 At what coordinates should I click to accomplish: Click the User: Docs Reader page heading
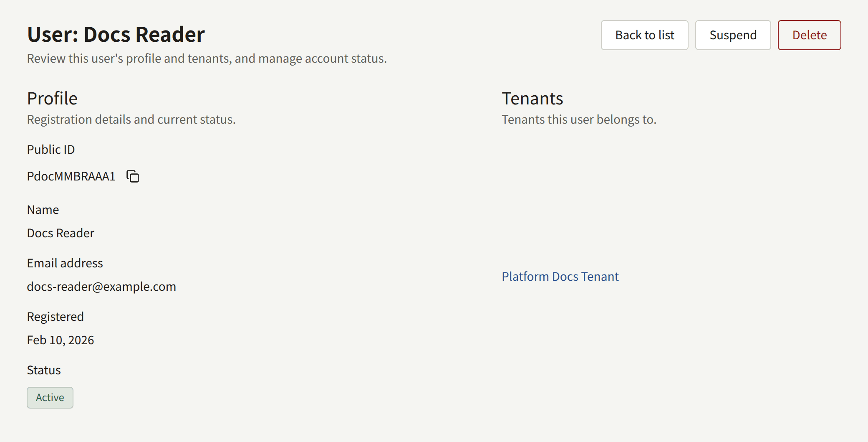click(116, 34)
